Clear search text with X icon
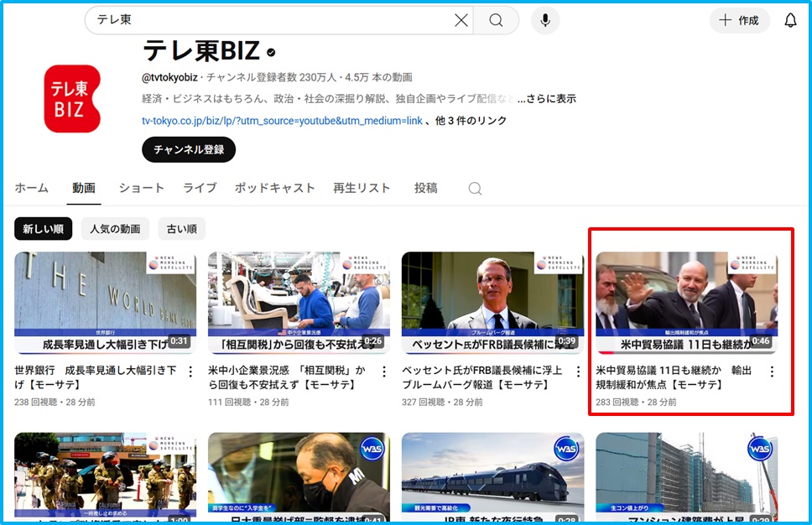Viewport: 812px width, 525px height. coord(461,20)
